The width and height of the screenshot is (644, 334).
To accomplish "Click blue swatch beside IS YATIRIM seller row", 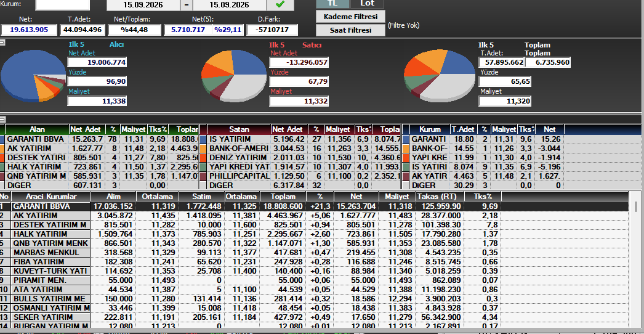I will (x=203, y=139).
